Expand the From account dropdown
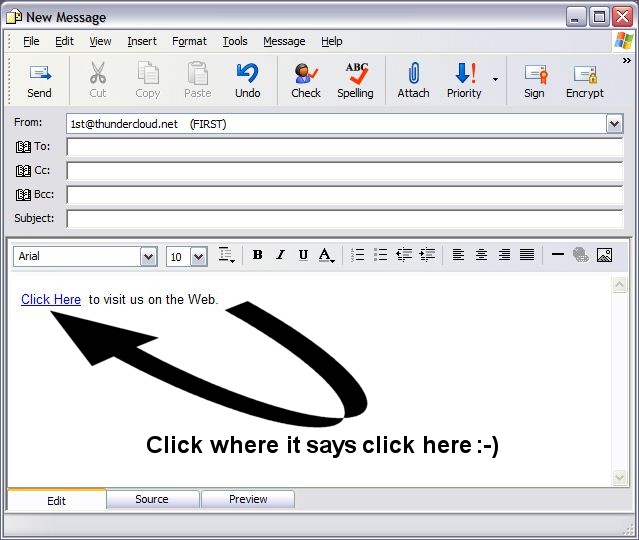 [x=615, y=124]
